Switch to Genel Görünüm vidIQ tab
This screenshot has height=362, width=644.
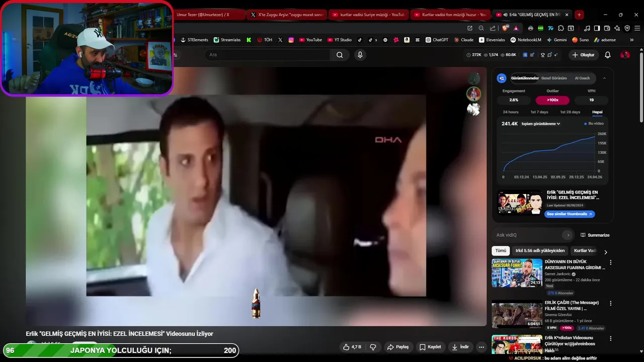(554, 78)
